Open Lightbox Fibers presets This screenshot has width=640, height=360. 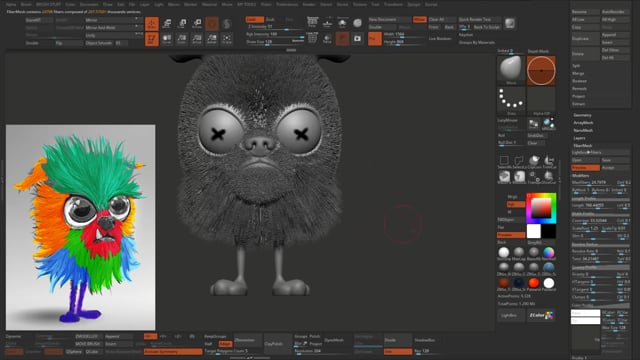600,153
